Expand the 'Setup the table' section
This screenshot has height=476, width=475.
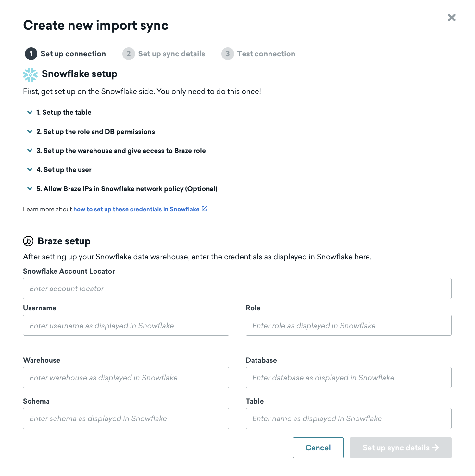coord(30,112)
